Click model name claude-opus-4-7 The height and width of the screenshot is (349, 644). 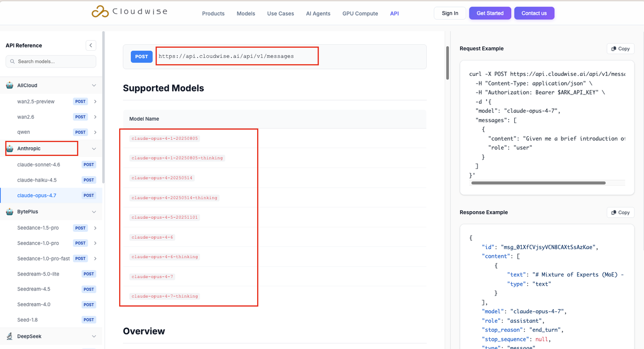[x=152, y=277]
